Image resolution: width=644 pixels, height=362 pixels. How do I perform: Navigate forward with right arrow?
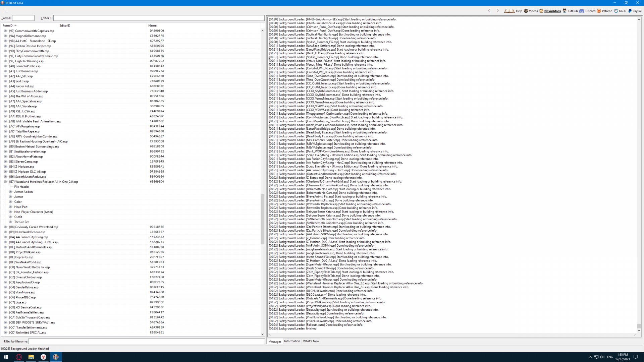(498, 11)
